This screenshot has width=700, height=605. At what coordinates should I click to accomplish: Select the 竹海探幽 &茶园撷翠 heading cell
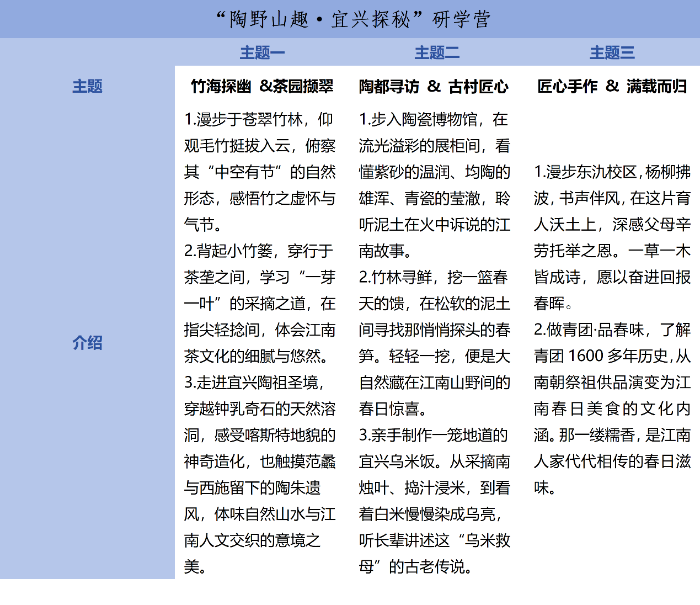tap(262, 87)
